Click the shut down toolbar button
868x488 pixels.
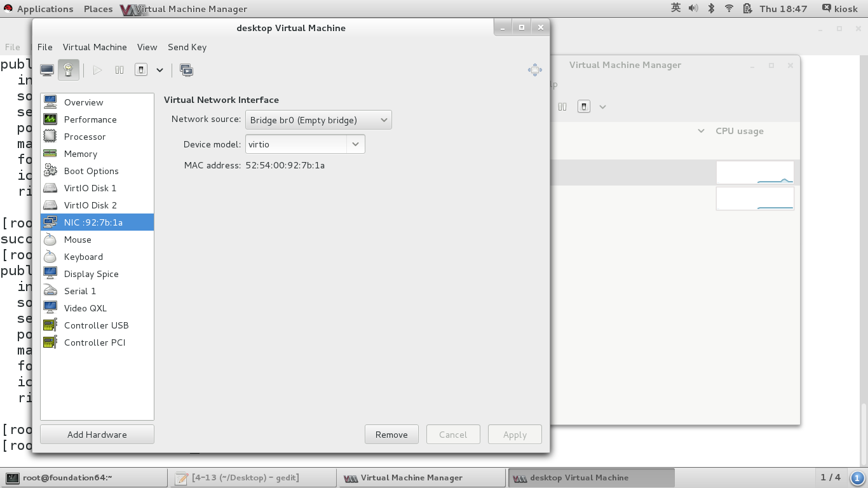coord(141,70)
